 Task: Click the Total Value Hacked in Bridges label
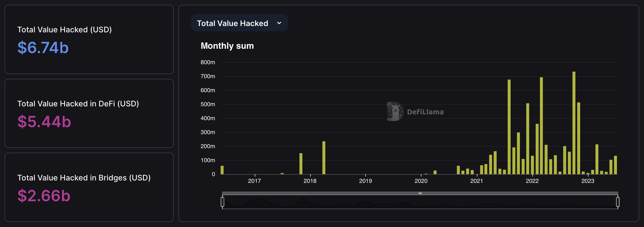click(x=84, y=178)
